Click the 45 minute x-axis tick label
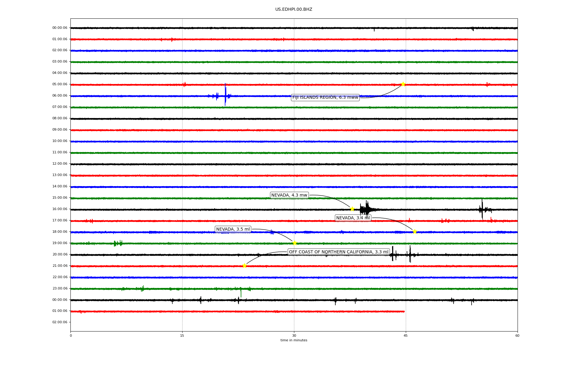This screenshot has width=588, height=368. tap(405, 335)
